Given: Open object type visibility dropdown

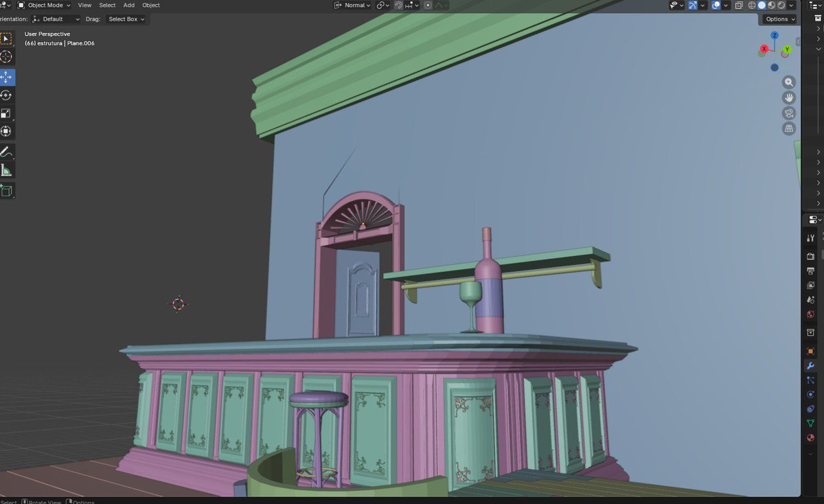Looking at the screenshot, I should tap(677, 5).
